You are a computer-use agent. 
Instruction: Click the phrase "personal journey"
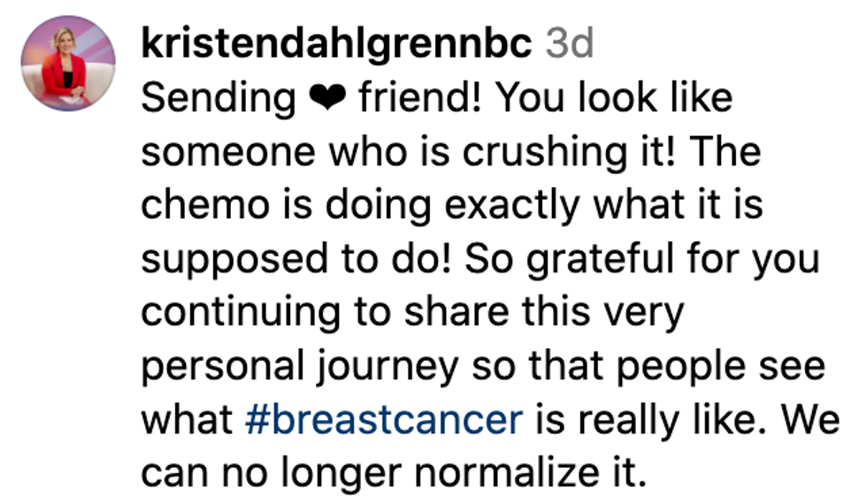pos(301,366)
